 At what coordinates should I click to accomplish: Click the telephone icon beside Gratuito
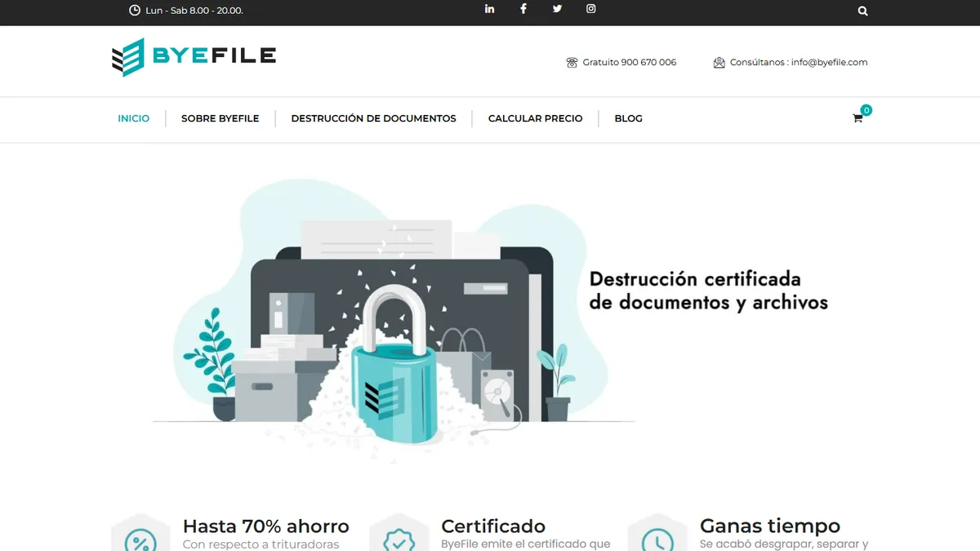click(572, 62)
